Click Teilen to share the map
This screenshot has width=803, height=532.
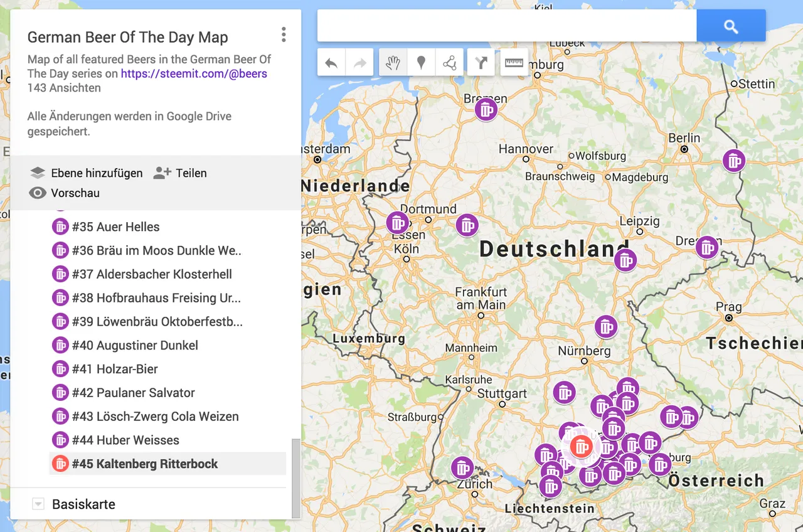[x=181, y=173]
